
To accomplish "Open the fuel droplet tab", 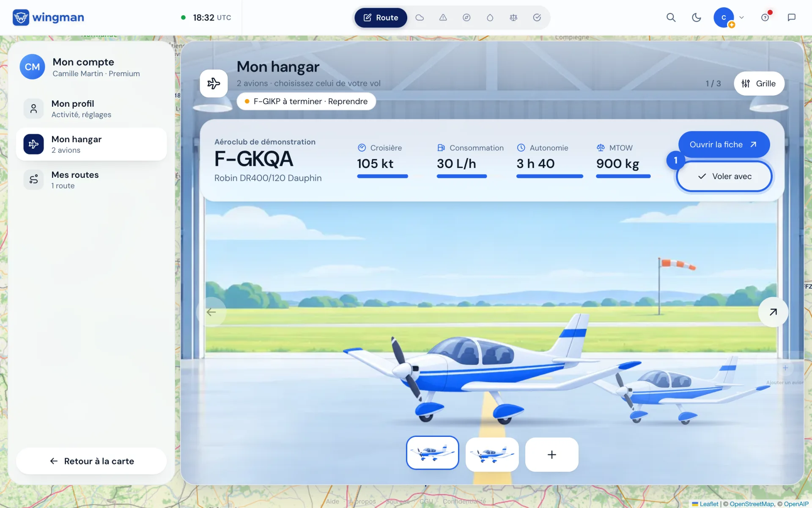I will point(490,17).
